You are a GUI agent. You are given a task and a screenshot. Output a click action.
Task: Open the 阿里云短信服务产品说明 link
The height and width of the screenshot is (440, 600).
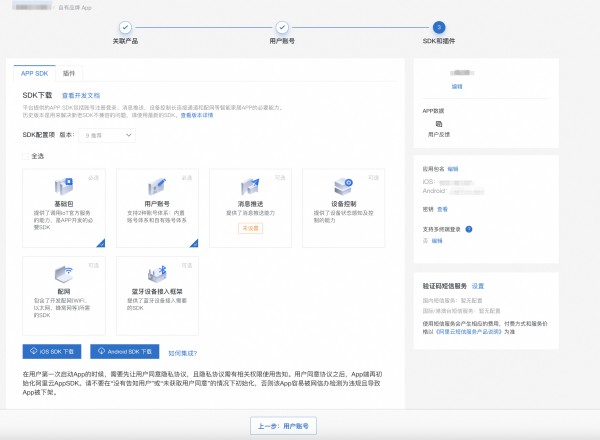coord(468,332)
